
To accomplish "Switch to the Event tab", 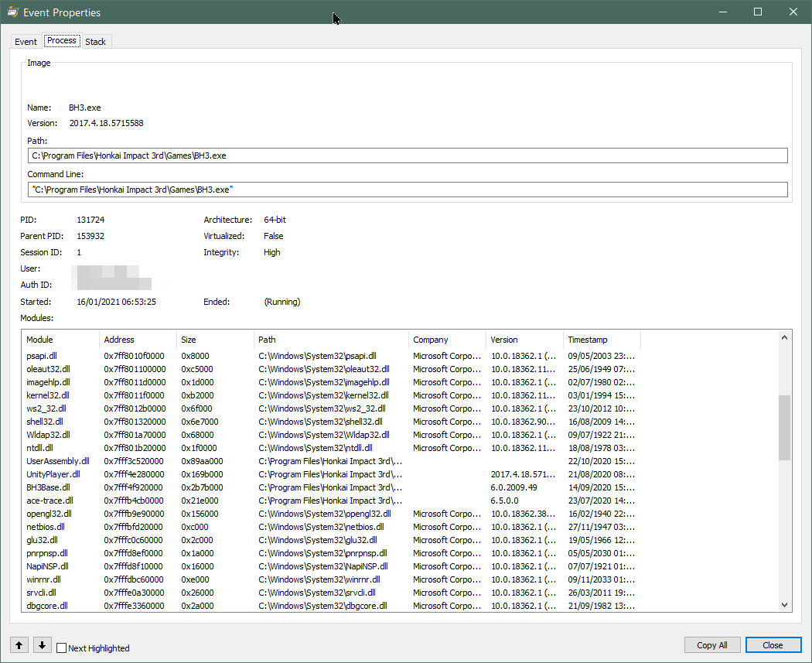I will click(x=26, y=42).
